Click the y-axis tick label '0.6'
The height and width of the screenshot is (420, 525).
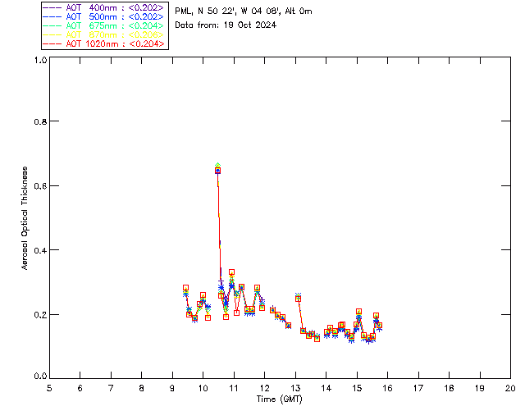point(40,186)
